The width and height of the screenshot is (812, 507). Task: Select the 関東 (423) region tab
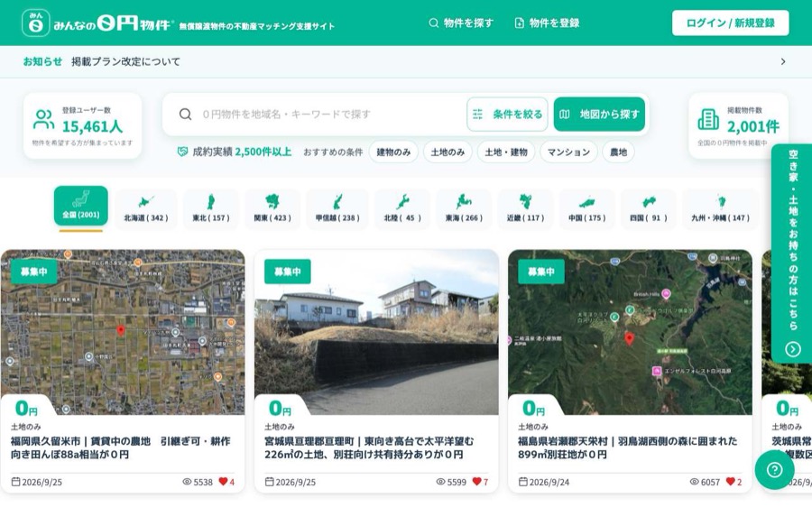[x=272, y=208]
